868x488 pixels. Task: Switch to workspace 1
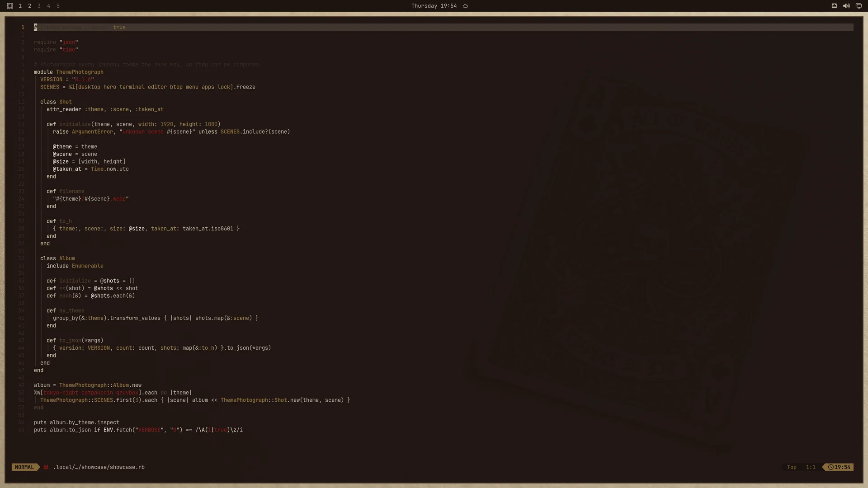(x=20, y=6)
